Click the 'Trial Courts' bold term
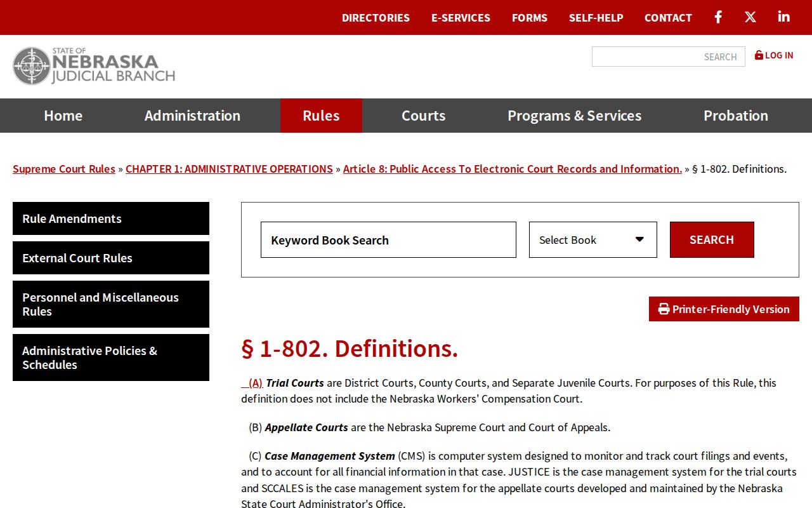The image size is (812, 508). 295,383
